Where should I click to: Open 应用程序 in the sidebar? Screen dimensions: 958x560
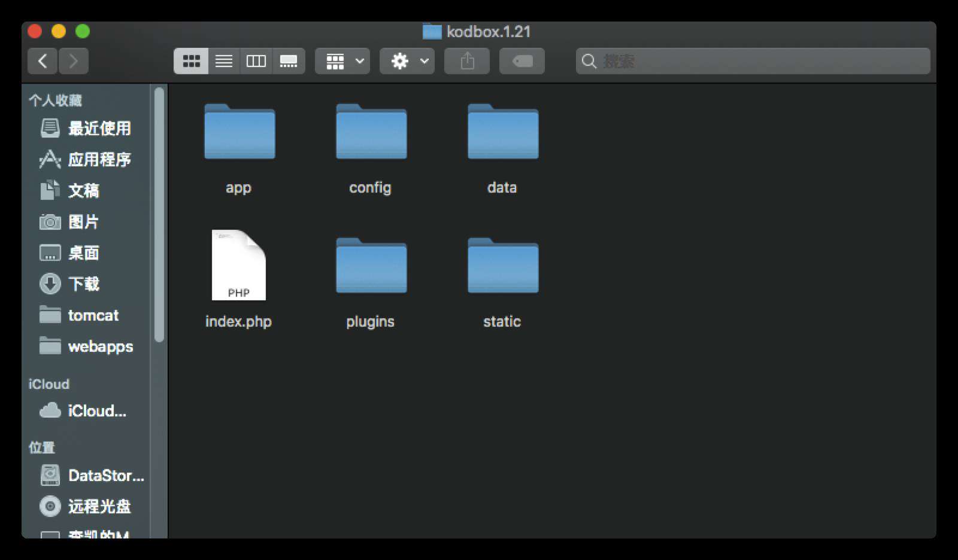(86, 159)
